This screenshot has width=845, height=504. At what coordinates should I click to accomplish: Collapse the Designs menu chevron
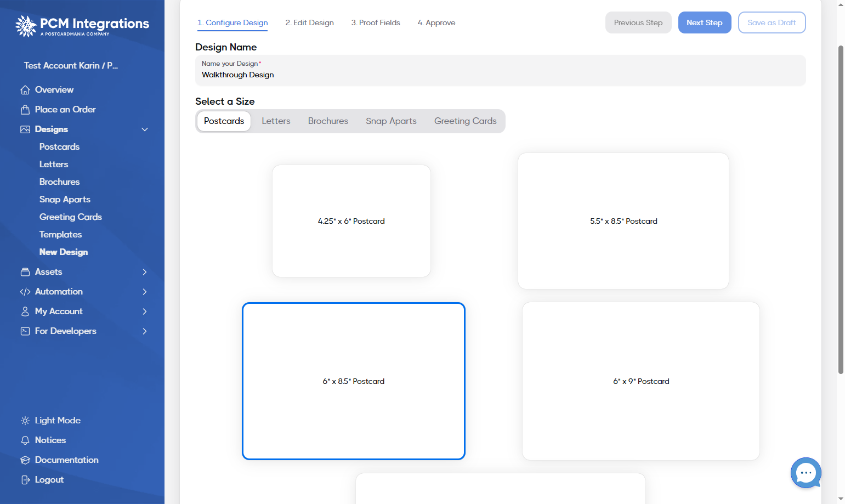coord(145,129)
